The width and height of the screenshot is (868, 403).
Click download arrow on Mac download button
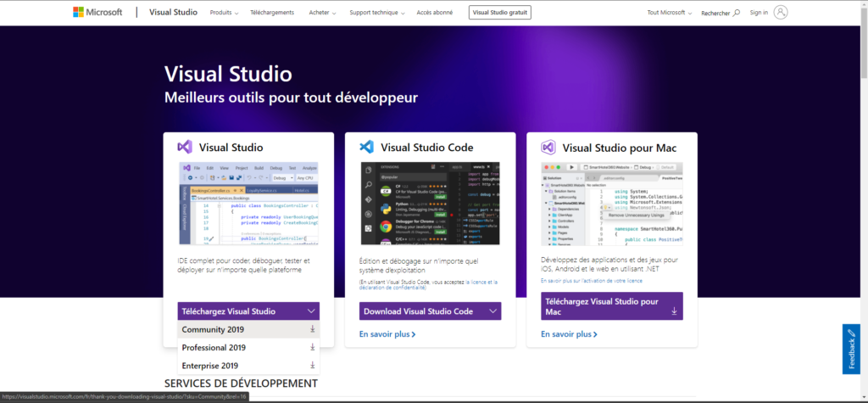click(x=674, y=311)
